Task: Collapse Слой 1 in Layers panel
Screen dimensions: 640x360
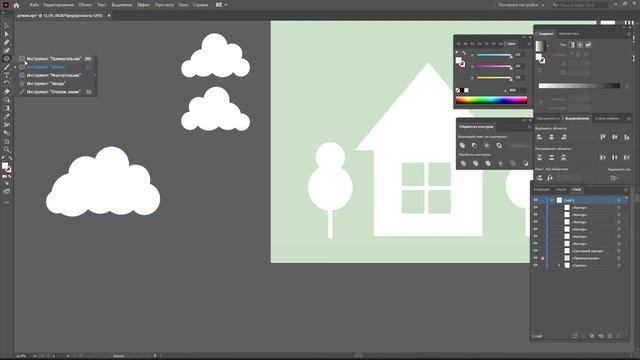Action: 552,200
